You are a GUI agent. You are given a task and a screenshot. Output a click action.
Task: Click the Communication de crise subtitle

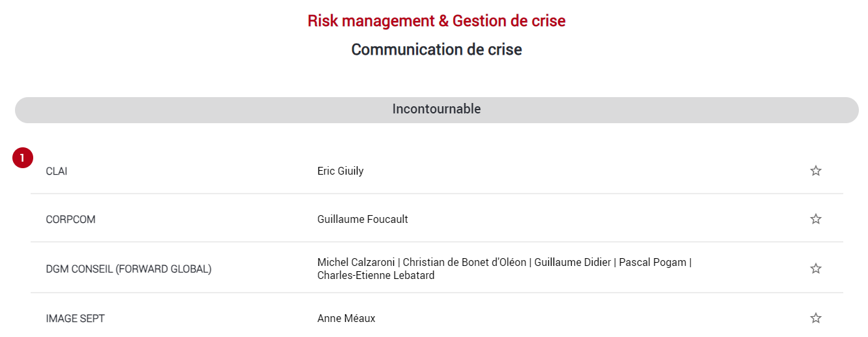pos(436,50)
